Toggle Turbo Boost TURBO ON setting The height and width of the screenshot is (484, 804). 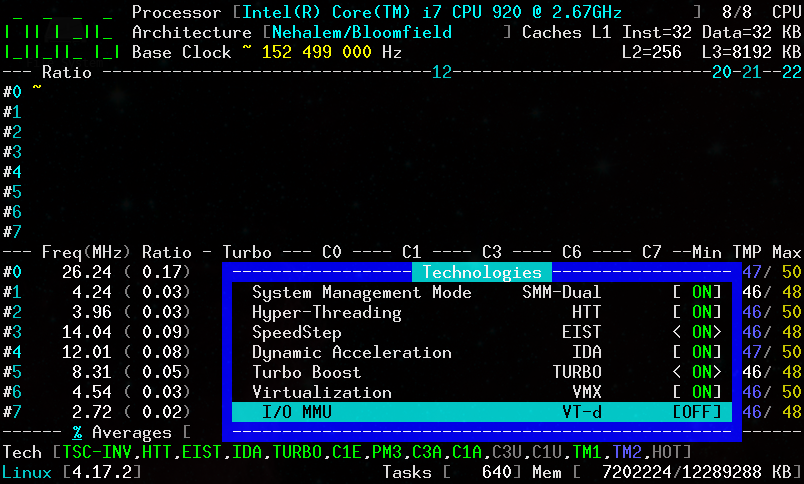tap(697, 372)
